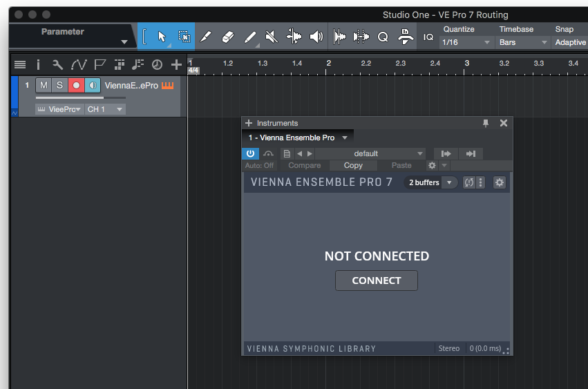588x389 pixels.
Task: Click bar 2 on timeline ruler
Action: (328, 64)
